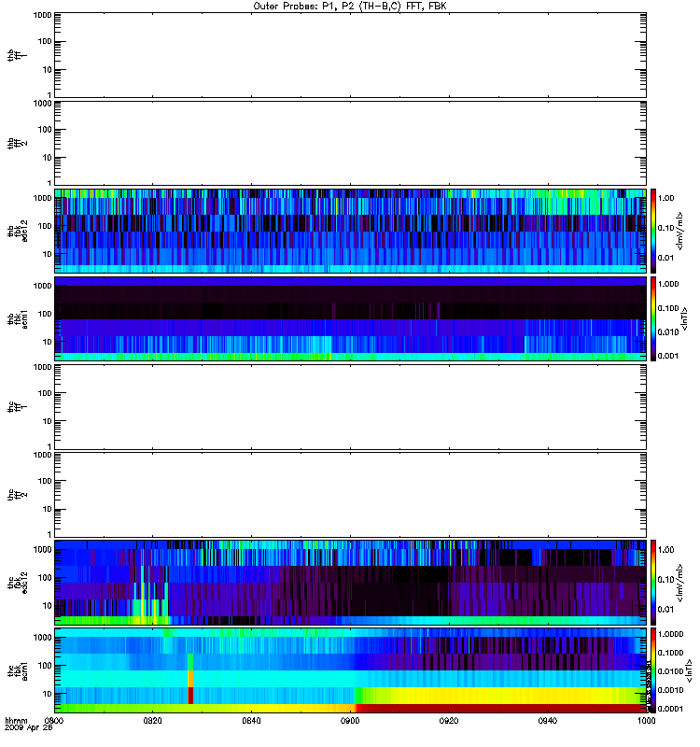
Task: Click the 0840 time axis label
Action: click(x=251, y=720)
